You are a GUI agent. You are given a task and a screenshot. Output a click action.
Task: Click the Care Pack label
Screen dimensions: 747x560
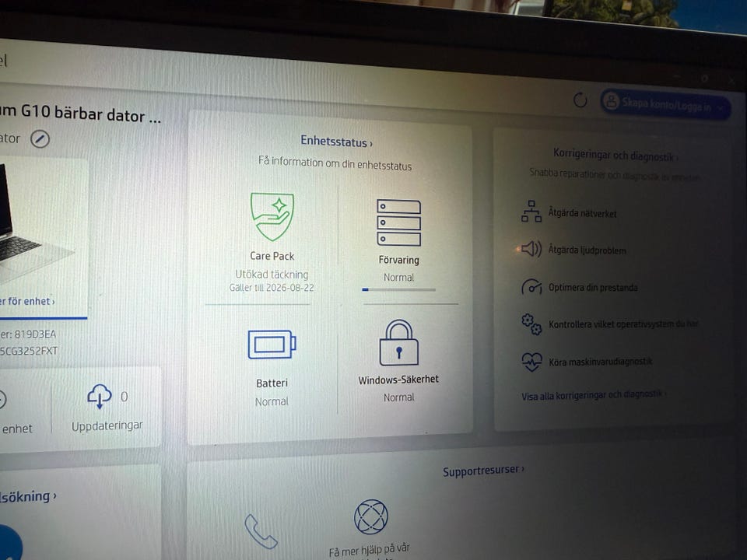272,256
